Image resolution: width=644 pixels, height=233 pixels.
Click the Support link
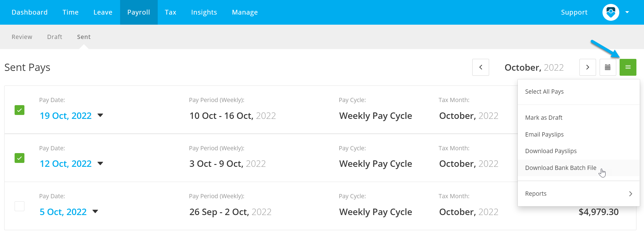[574, 12]
